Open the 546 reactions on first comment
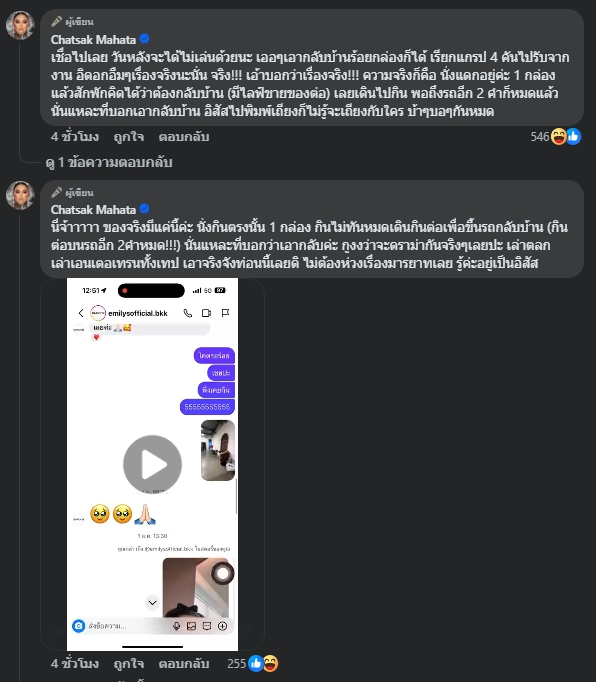 coord(556,137)
